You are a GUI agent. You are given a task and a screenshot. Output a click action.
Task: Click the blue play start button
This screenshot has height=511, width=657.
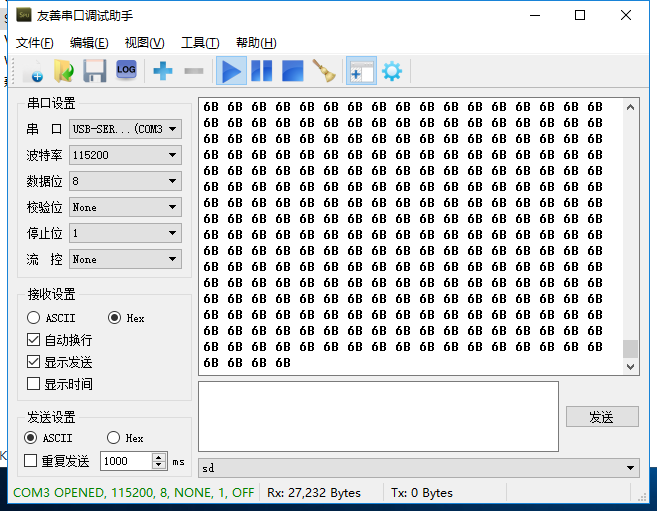pos(231,71)
